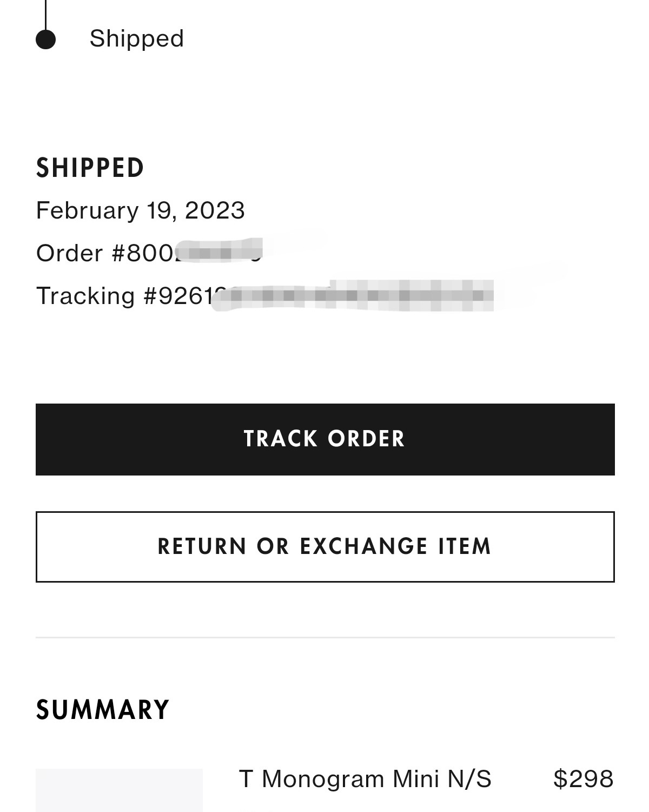Select the February 19, 2023 ship date
This screenshot has width=649, height=812.
(x=140, y=210)
